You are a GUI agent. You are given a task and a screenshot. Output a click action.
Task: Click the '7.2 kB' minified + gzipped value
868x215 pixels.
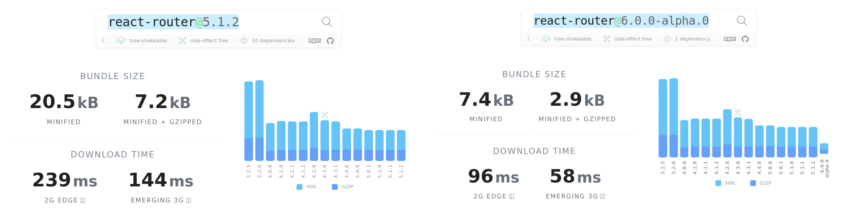163,102
